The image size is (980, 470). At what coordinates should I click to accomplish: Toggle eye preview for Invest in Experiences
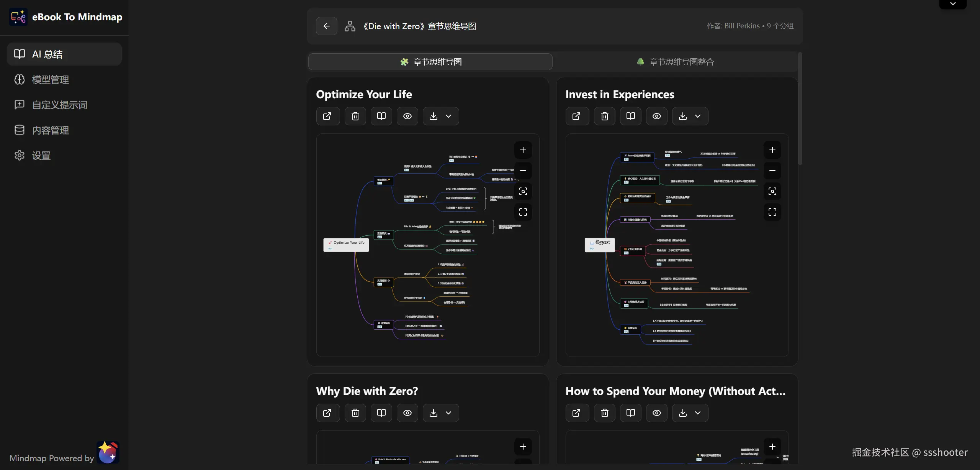pos(656,116)
